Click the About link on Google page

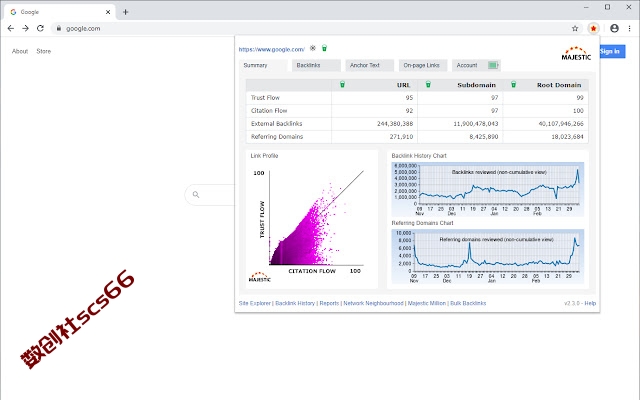click(20, 51)
